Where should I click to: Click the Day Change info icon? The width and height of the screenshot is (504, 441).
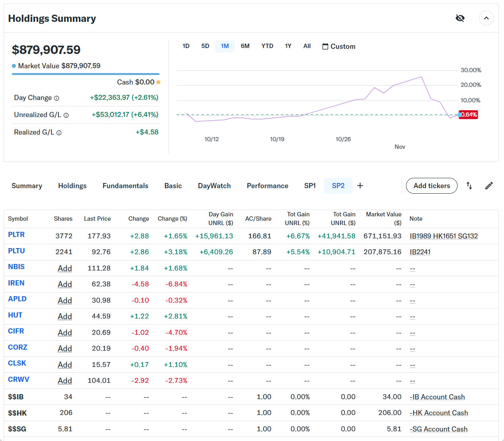coord(57,98)
